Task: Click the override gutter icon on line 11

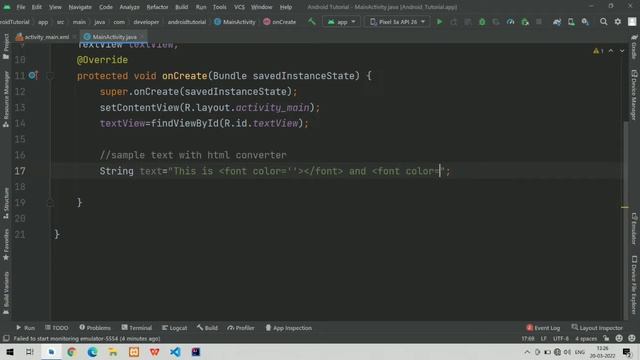Action: pos(33,76)
